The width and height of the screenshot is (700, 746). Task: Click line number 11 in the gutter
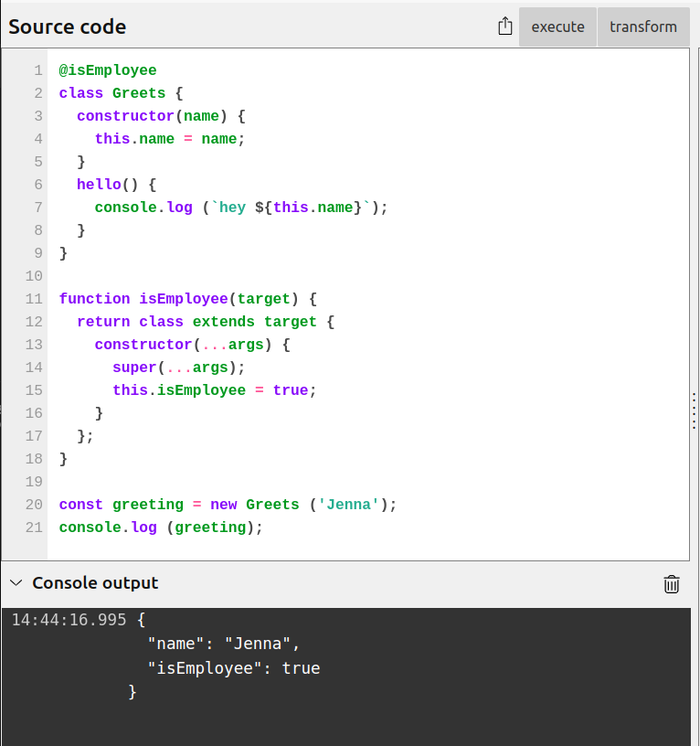click(35, 299)
